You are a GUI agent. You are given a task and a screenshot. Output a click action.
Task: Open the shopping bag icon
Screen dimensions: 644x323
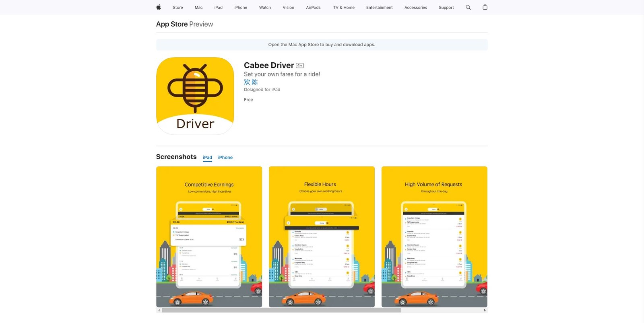485,7
